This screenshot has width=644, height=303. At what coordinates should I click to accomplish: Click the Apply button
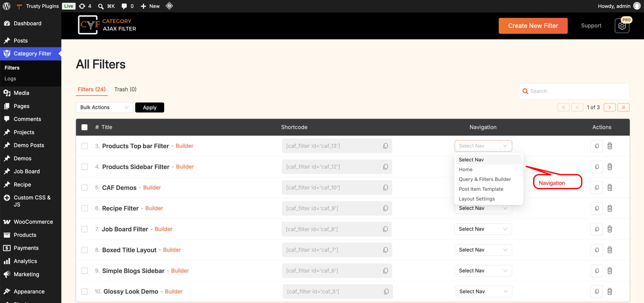[x=150, y=108]
